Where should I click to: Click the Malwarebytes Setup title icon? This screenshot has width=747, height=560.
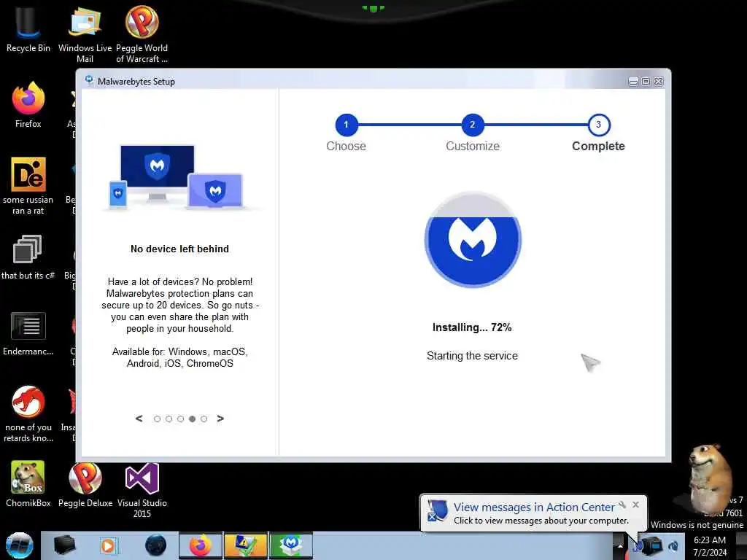pyautogui.click(x=89, y=80)
